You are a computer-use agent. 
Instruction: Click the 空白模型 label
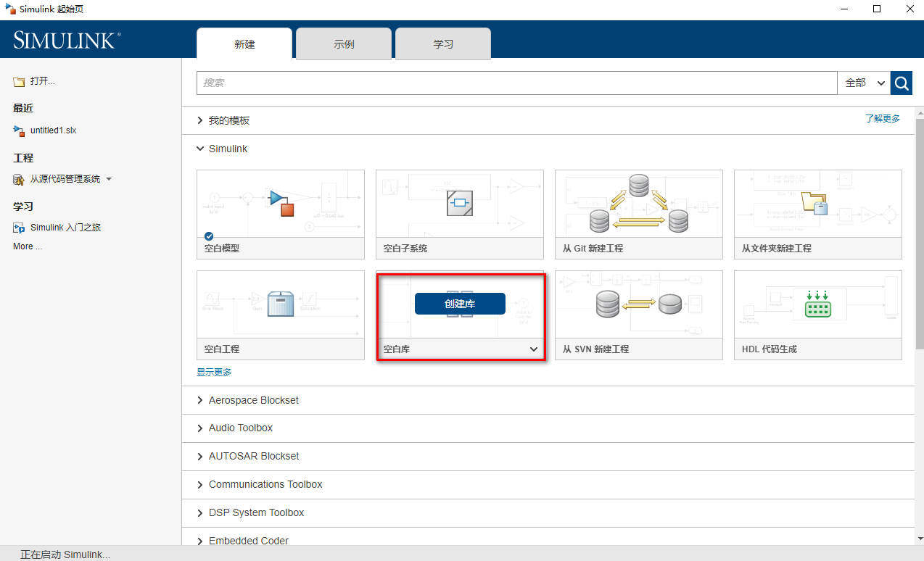point(222,248)
